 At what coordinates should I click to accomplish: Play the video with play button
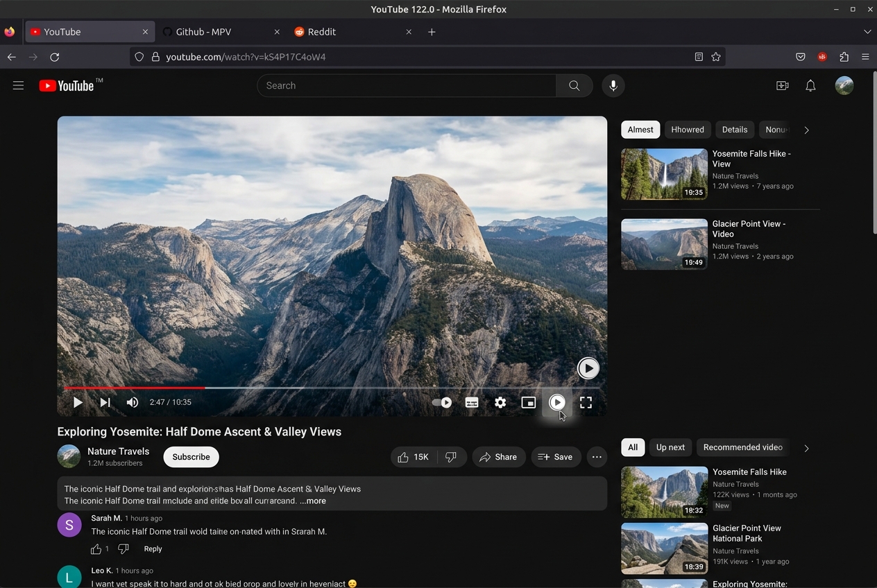[78, 402]
